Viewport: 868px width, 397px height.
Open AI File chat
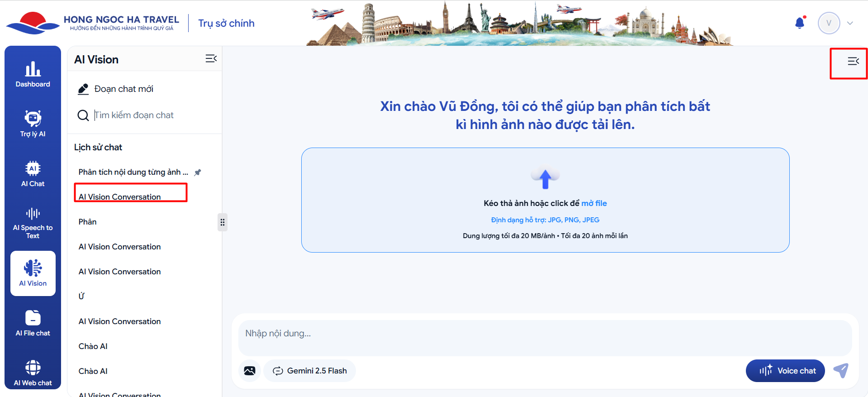tap(33, 323)
